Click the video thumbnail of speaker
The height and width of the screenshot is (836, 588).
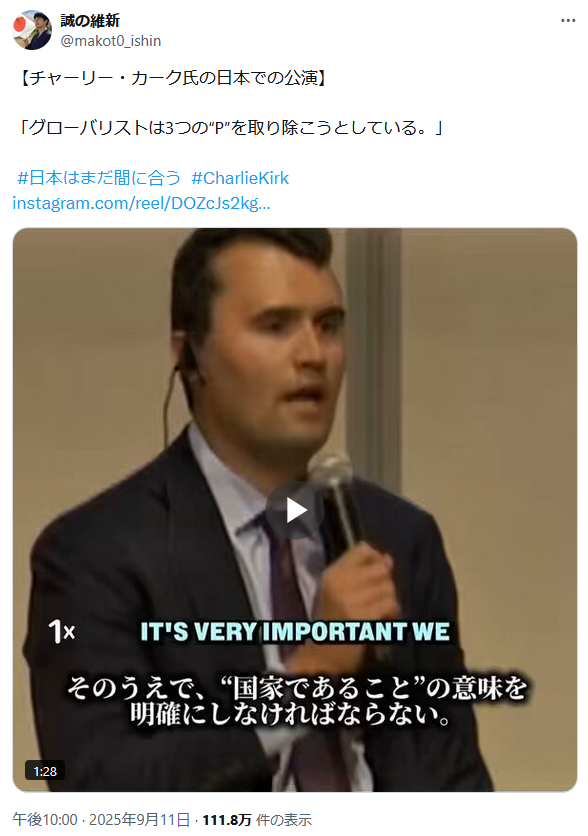click(x=295, y=510)
